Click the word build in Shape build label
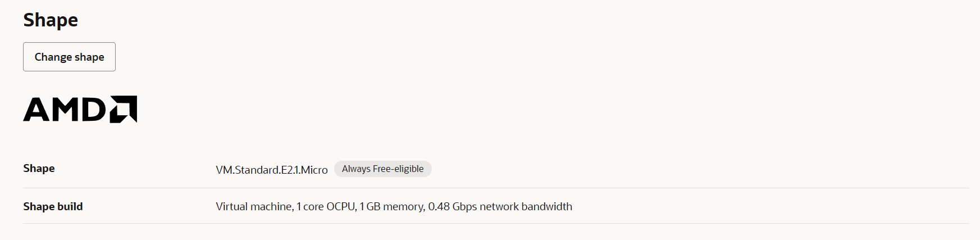 click(x=70, y=206)
